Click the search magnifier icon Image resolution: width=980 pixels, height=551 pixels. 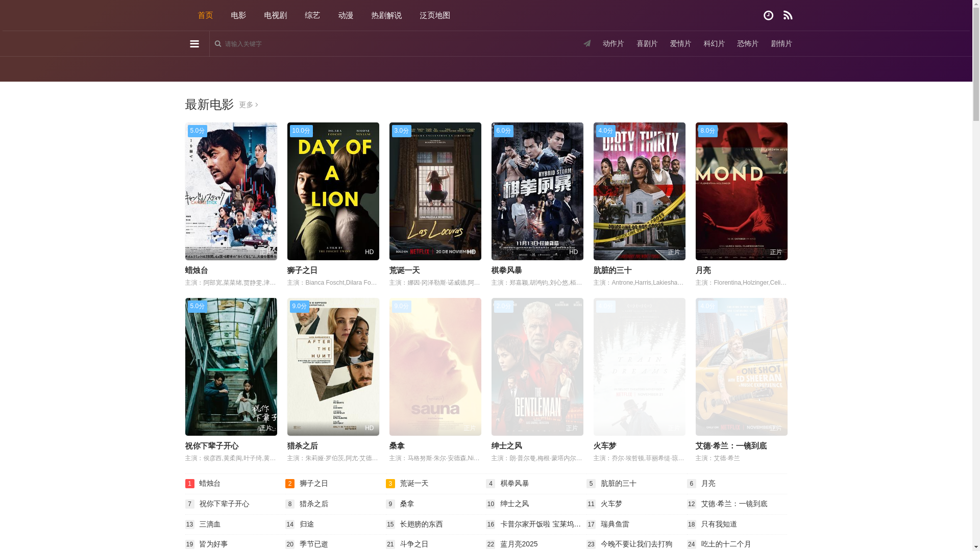(218, 44)
